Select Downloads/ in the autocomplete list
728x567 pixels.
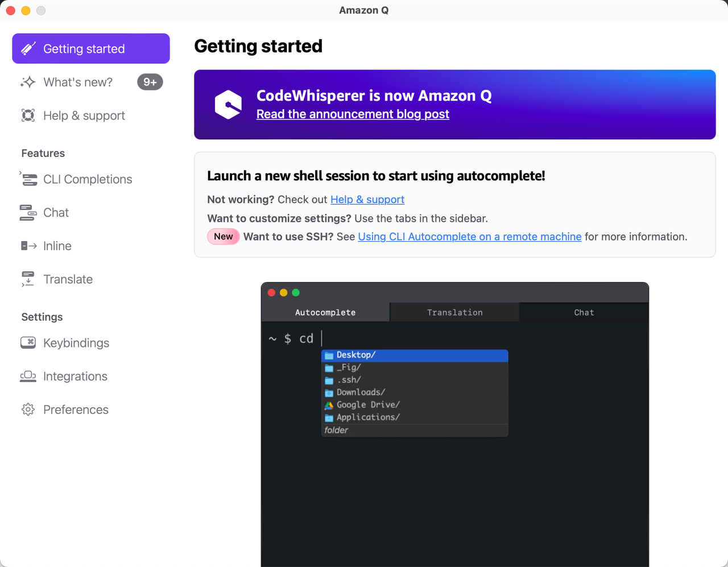(415, 393)
